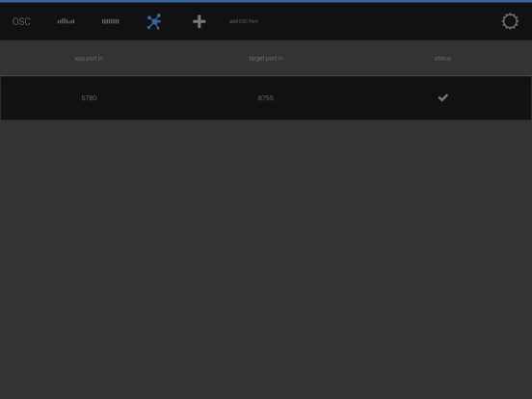Click the plus icon to add port
The image size is (532, 399).
(x=199, y=21)
